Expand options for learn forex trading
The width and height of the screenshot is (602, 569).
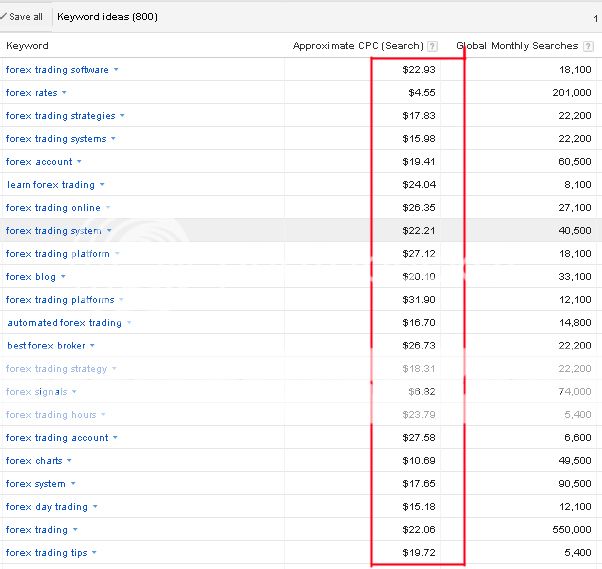click(102, 185)
